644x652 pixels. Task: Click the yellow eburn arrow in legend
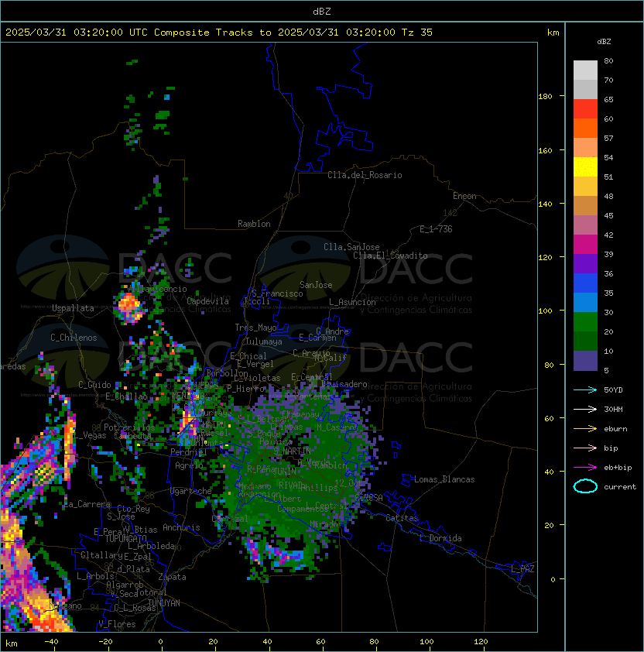585,429
